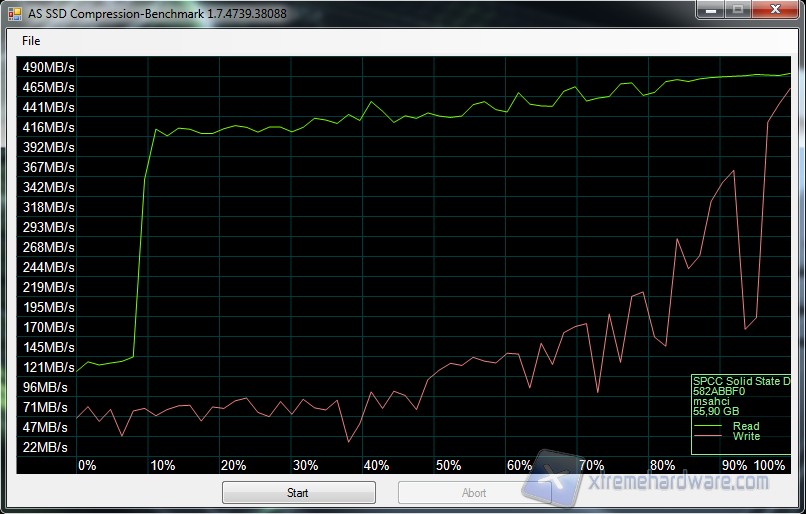Click the 244MB/s axis label
This screenshot has height=514, width=806.
coord(49,267)
